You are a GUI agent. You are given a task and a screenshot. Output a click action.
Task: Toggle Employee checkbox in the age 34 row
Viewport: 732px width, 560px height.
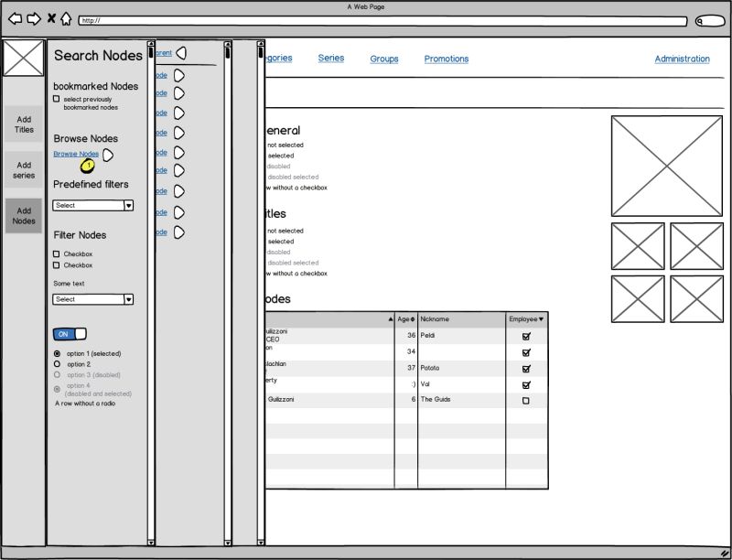click(526, 352)
